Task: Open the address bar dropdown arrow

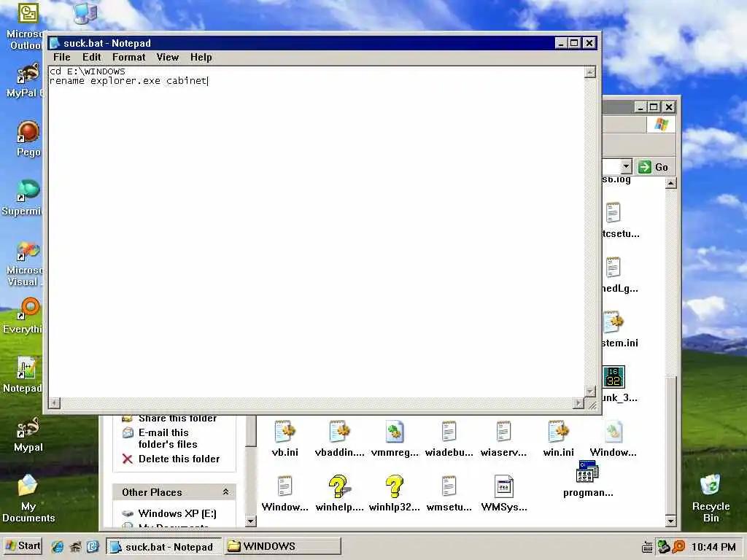Action: pos(626,167)
